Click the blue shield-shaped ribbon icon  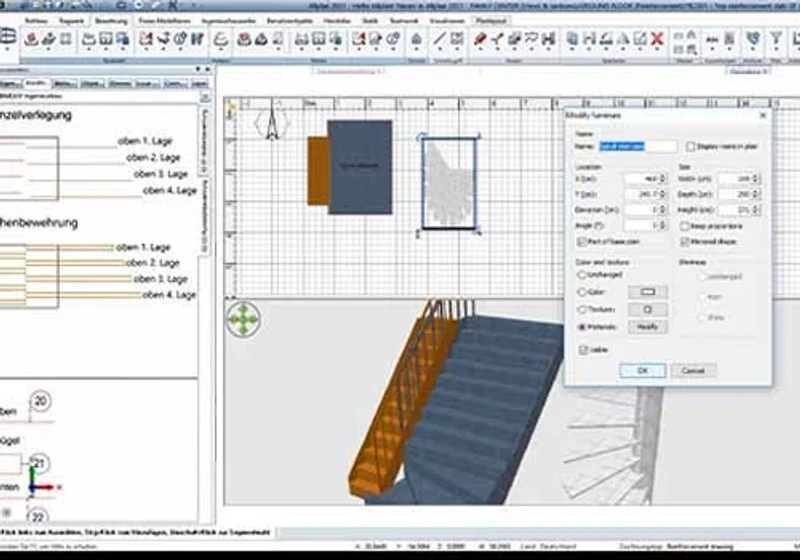753,38
